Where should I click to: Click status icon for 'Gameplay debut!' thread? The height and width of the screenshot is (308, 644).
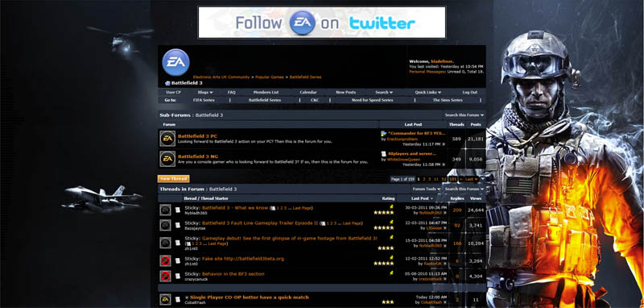[165, 242]
